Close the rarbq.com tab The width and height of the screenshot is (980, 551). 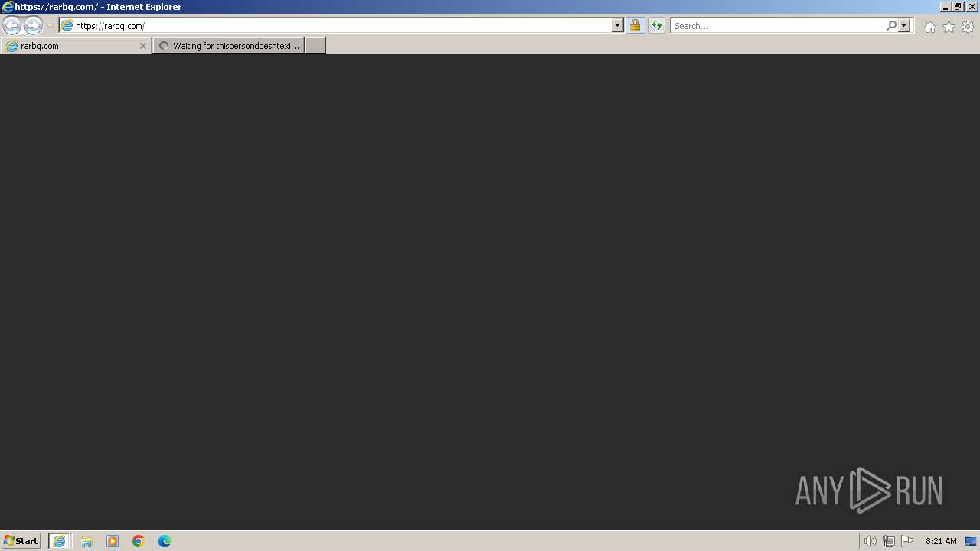tap(142, 46)
